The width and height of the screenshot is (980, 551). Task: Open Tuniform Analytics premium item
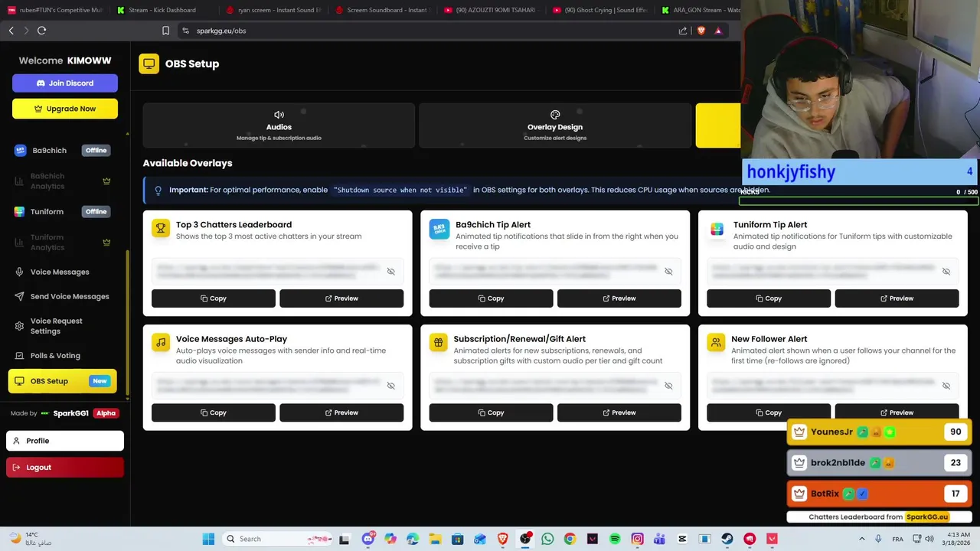pyautogui.click(x=61, y=243)
